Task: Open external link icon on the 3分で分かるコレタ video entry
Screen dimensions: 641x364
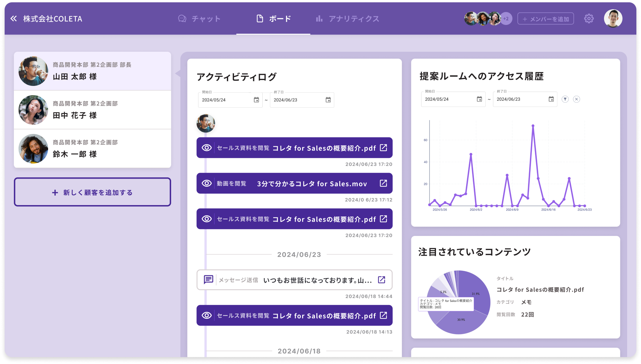Action: point(383,184)
